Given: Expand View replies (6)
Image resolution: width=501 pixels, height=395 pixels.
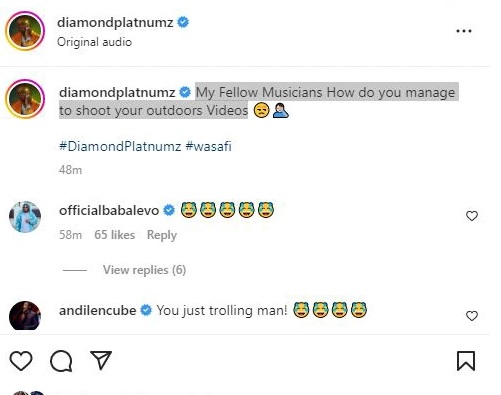Looking at the screenshot, I should [x=144, y=270].
